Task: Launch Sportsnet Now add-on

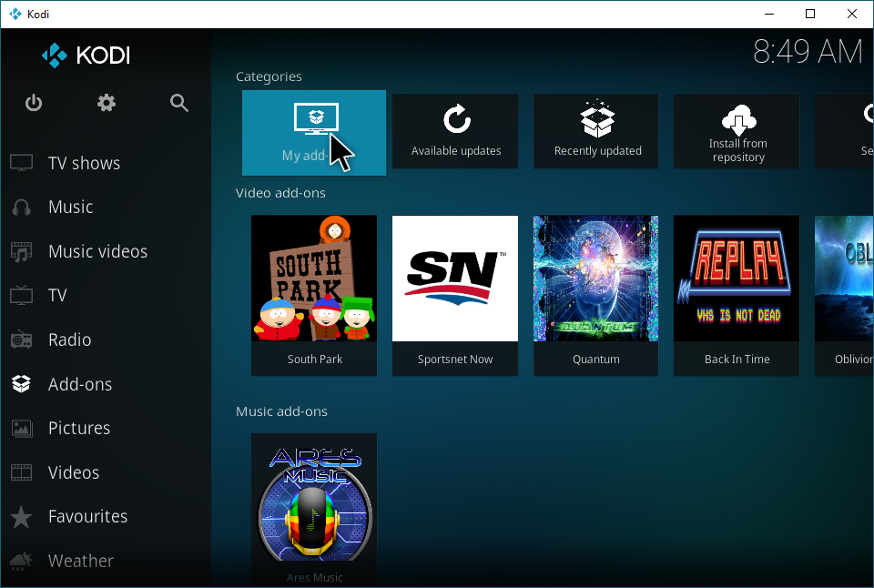Action: tap(455, 296)
